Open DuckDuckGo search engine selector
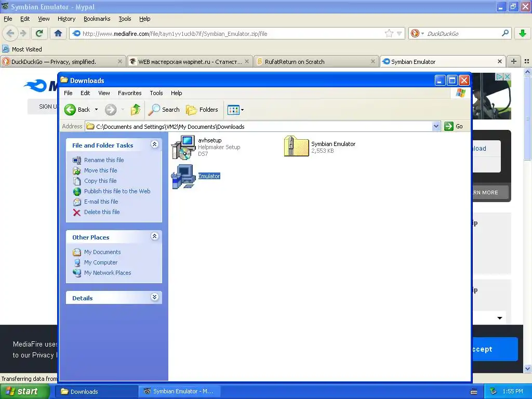532x399 pixels. click(417, 33)
